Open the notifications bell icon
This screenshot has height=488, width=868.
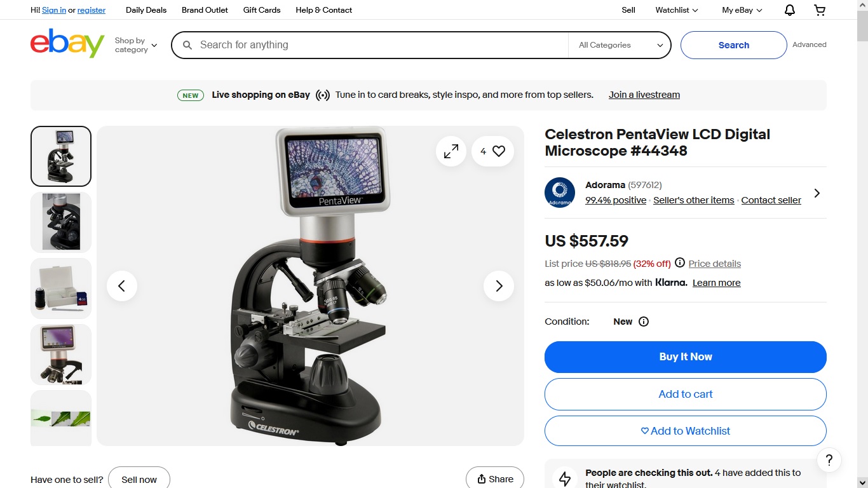[790, 10]
